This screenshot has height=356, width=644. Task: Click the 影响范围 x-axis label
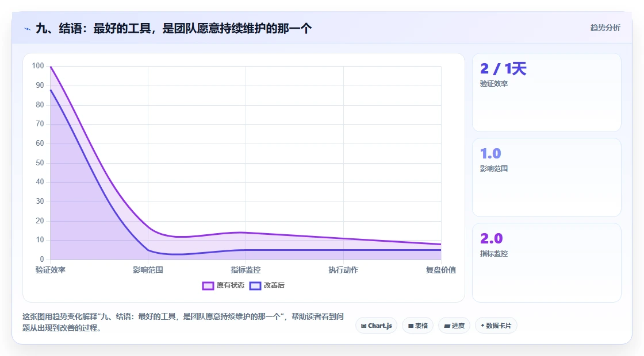[148, 270]
